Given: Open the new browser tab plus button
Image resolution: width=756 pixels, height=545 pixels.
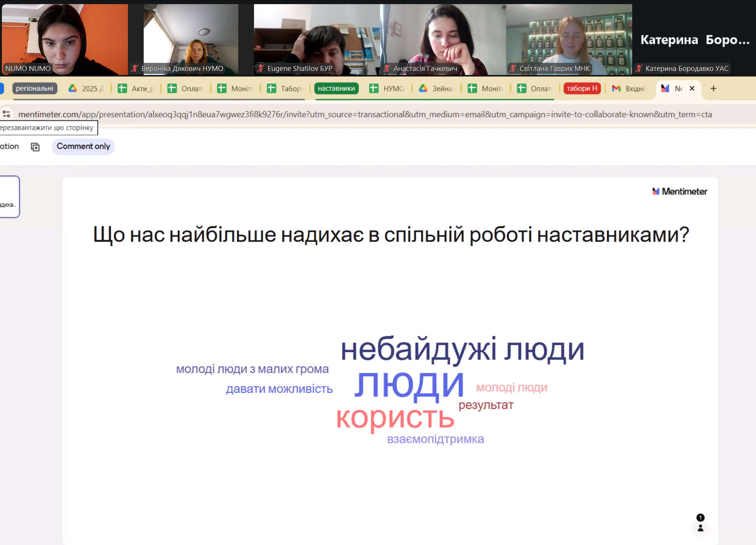Looking at the screenshot, I should [x=713, y=89].
